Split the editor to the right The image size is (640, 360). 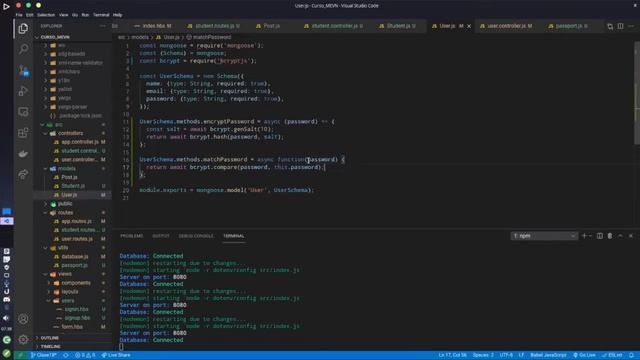click(620, 26)
